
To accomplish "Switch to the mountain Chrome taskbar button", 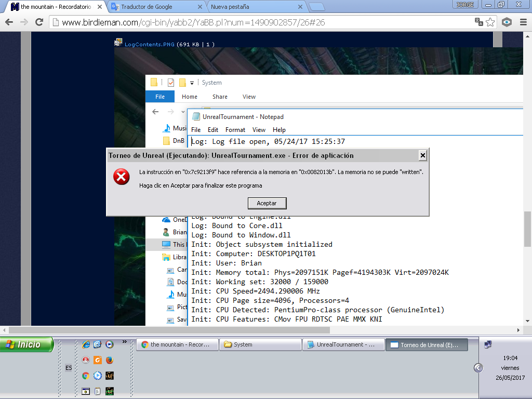I will coord(178,345).
